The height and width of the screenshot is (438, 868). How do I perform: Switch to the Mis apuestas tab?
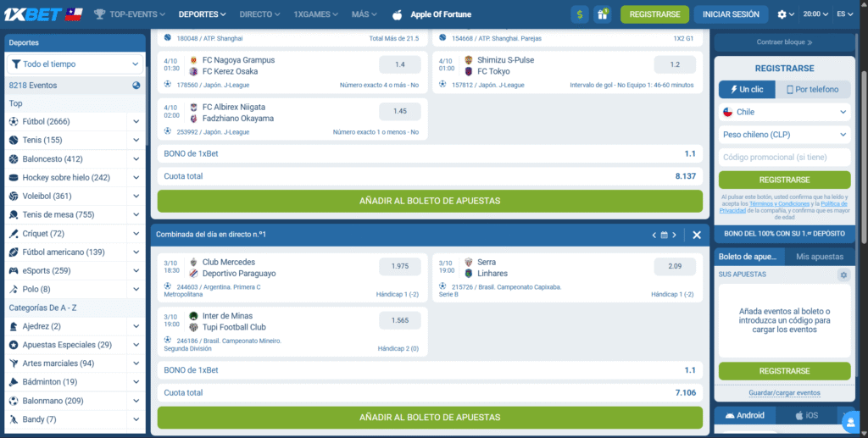[820, 257]
